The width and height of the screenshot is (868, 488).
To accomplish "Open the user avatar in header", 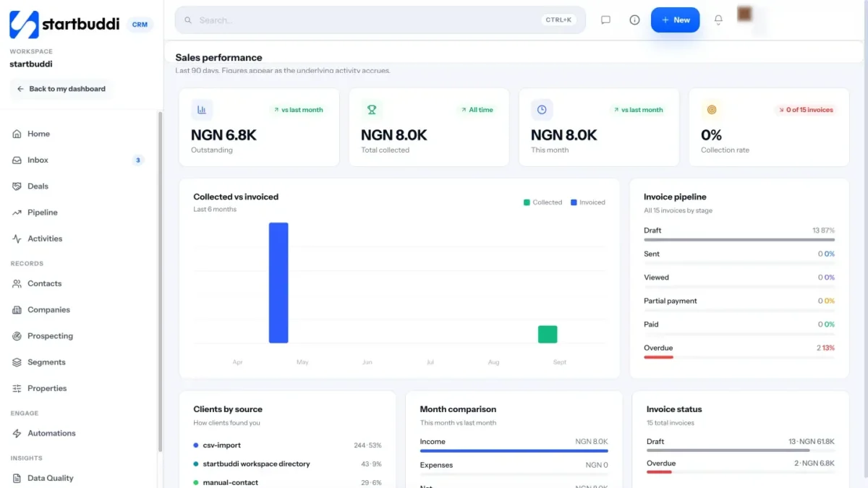I will pyautogui.click(x=744, y=14).
